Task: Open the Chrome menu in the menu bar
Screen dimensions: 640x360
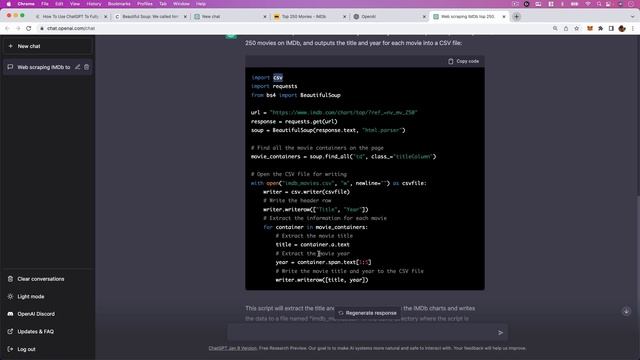Action: pos(26,4)
